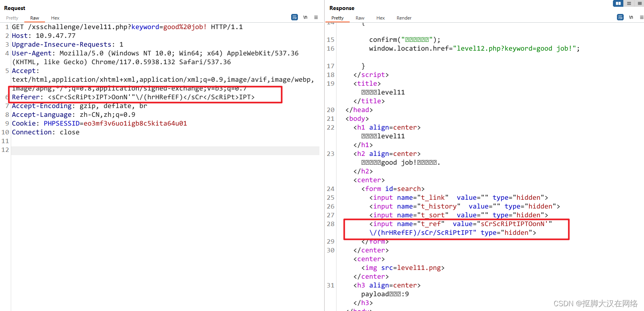
Task: Click the t_ref hidden input line
Action: pyautogui.click(x=460, y=228)
